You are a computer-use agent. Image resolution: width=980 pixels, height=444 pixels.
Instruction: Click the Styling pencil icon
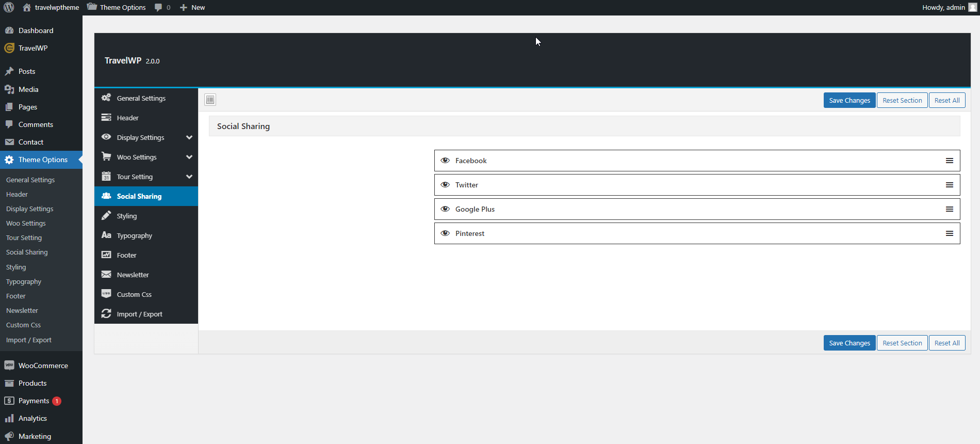click(x=106, y=215)
